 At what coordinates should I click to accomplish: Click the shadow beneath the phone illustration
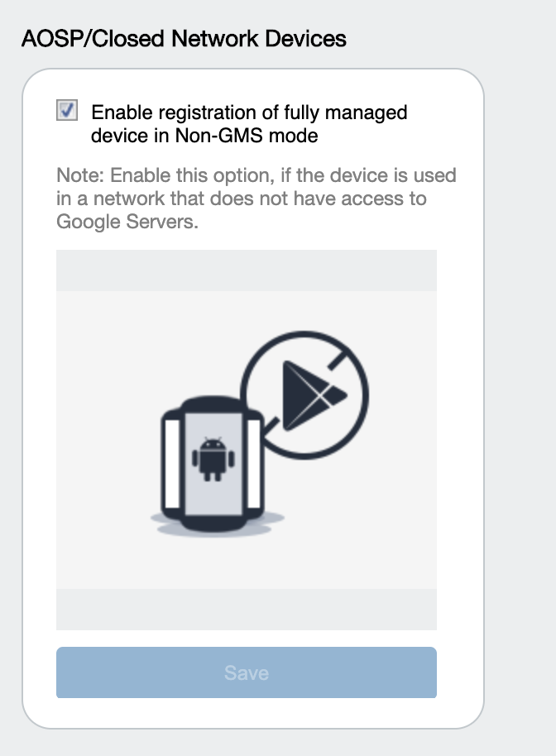click(x=217, y=524)
